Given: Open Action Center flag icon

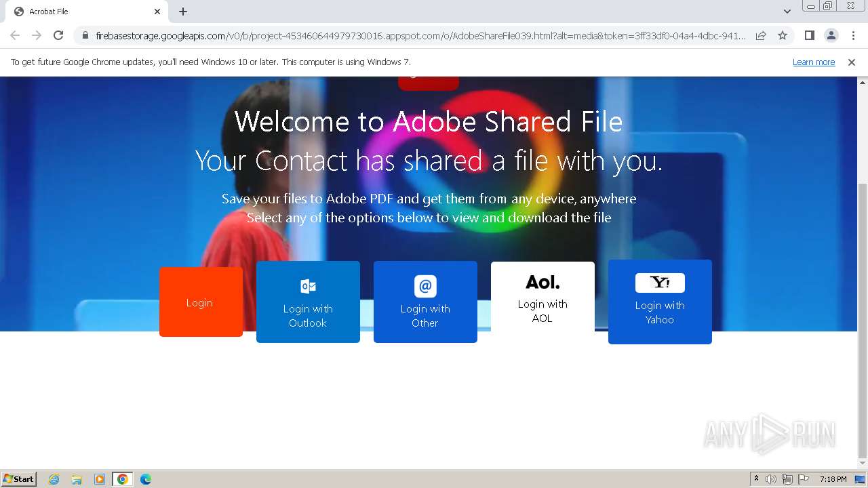Looking at the screenshot, I should (x=804, y=479).
